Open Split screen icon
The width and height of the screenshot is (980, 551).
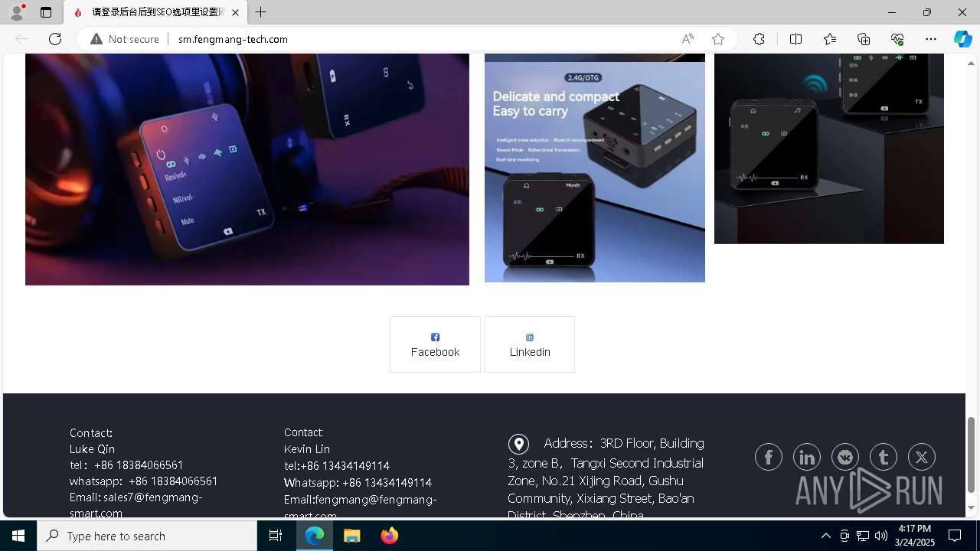pos(795,39)
